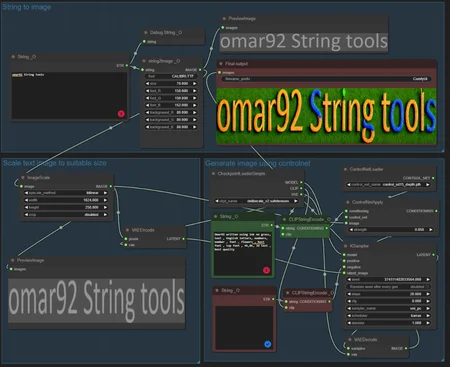Collapse the ControlNetLoader node via its title dot
The width and height of the screenshot is (450, 367).
pos(345,169)
